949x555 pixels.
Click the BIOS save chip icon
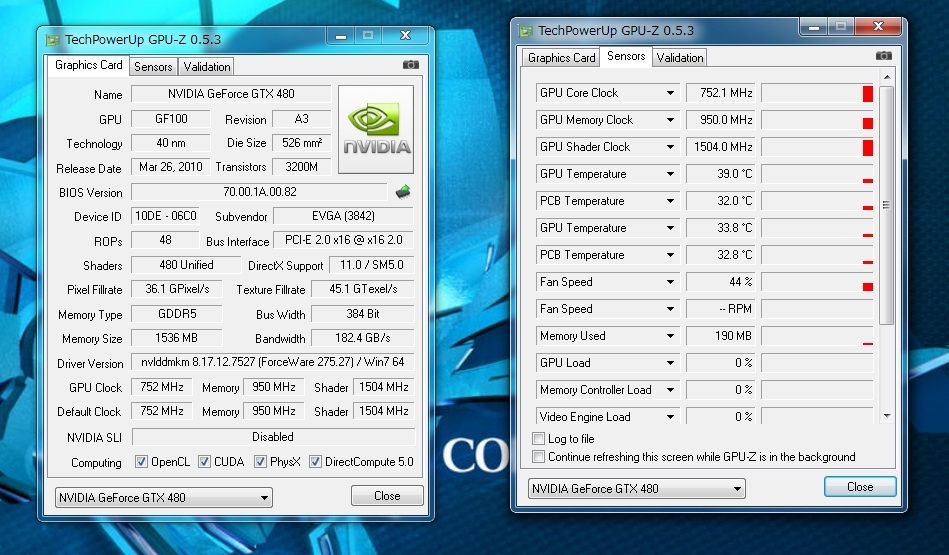point(403,192)
